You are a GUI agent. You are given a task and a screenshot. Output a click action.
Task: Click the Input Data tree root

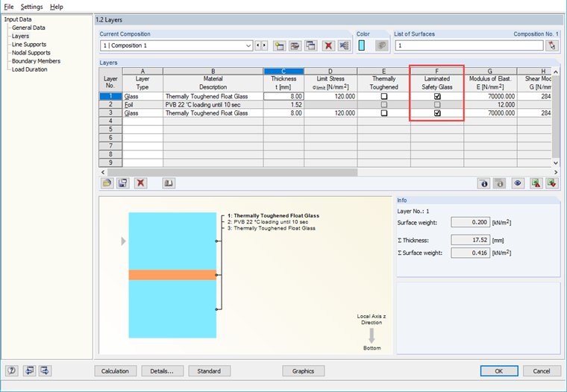pyautogui.click(x=18, y=19)
